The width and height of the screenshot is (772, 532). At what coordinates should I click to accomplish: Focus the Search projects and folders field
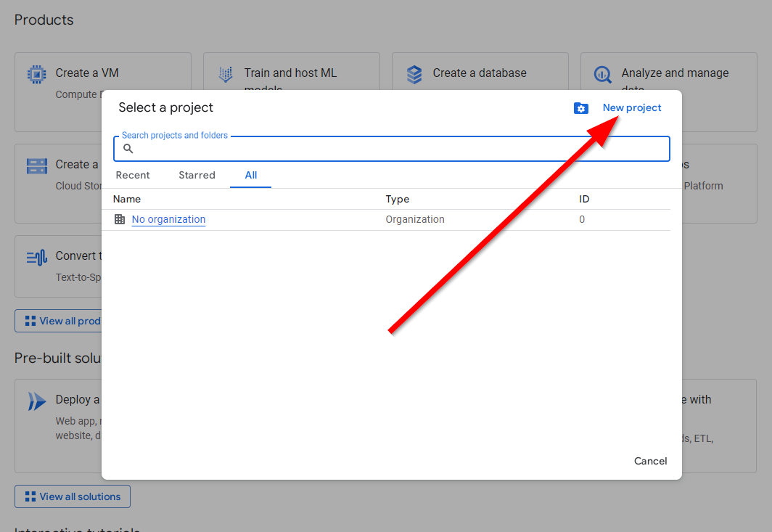point(399,149)
